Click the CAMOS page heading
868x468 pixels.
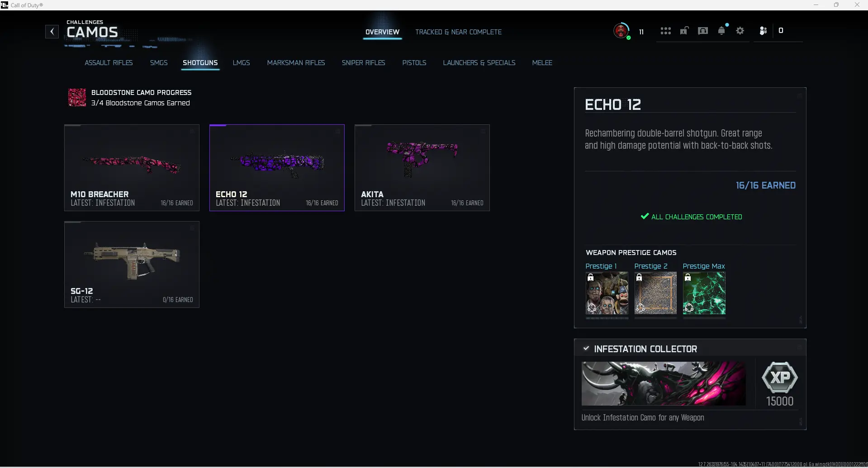[92, 33]
